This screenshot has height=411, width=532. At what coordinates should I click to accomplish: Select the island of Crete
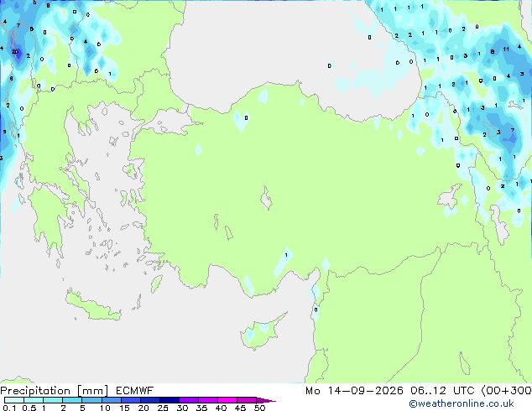pos(92,306)
